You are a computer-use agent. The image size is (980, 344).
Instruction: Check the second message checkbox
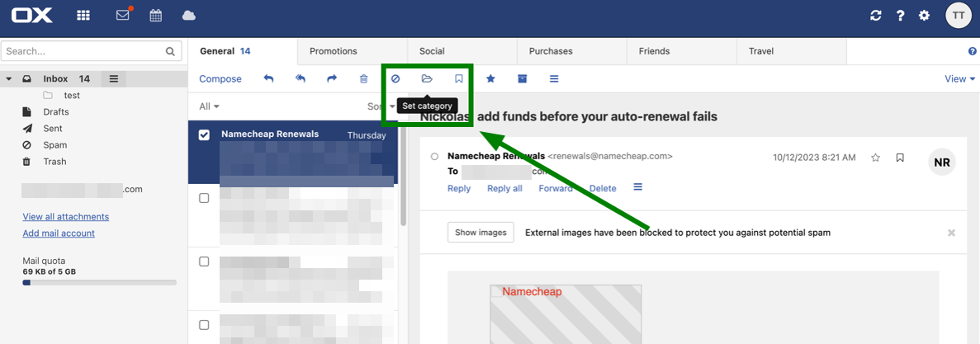click(204, 198)
